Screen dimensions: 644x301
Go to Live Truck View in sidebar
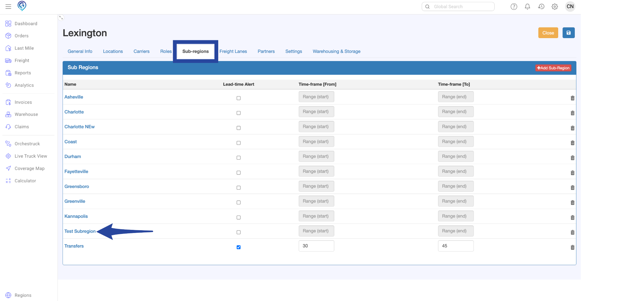31,156
